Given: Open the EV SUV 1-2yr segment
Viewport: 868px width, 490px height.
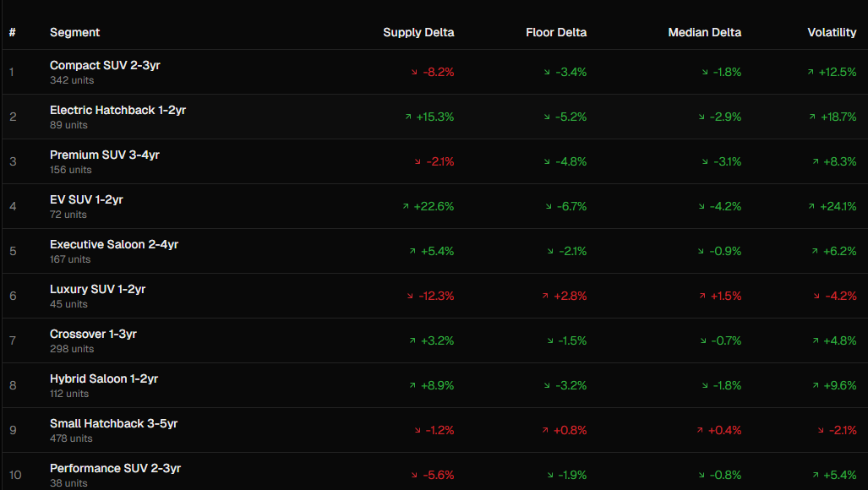Looking at the screenshot, I should pos(86,199).
